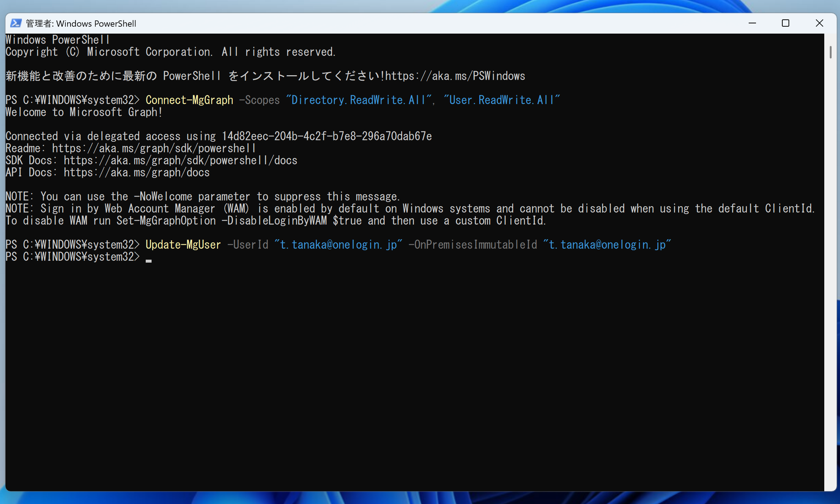Viewport: 840px width, 504px height.
Task: Click the https://aka.ms/PSWindows link text
Action: click(x=455, y=76)
